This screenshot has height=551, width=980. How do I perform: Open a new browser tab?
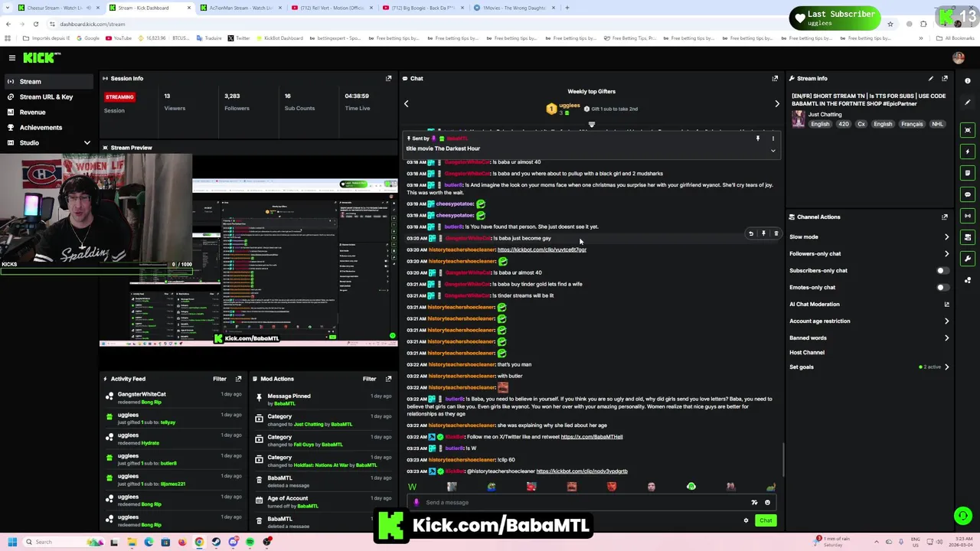pyautogui.click(x=567, y=8)
